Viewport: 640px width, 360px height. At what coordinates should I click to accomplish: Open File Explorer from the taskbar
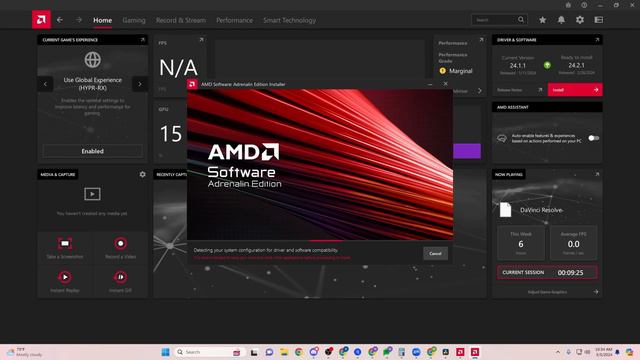tap(284, 352)
